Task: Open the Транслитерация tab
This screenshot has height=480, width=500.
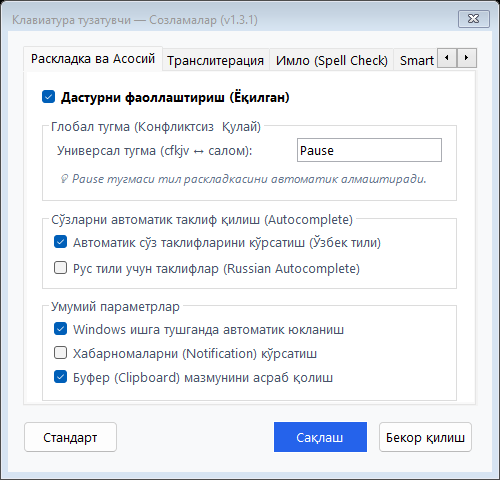Action: pos(216,60)
